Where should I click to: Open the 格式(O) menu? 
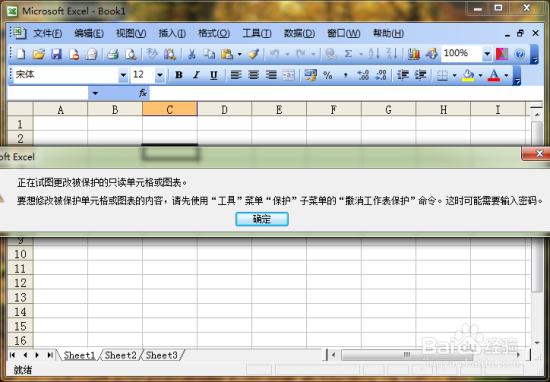(x=214, y=33)
